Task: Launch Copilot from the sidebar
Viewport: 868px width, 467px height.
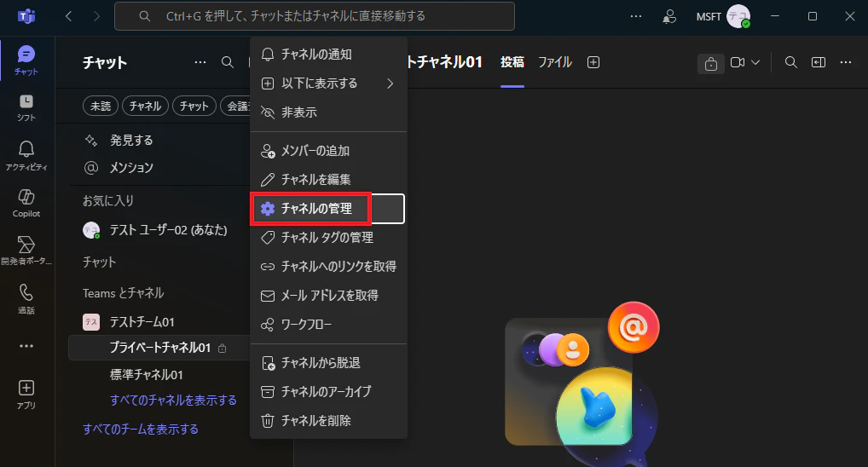Action: tap(26, 203)
